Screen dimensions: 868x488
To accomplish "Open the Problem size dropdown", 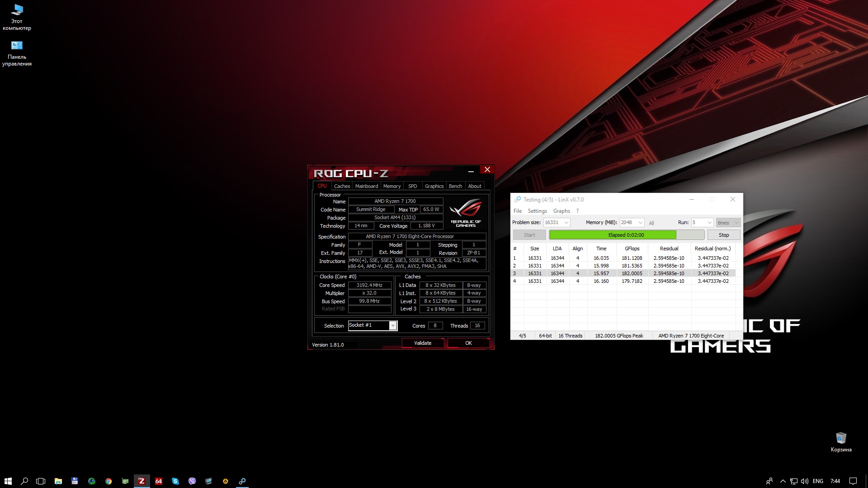I will 566,223.
